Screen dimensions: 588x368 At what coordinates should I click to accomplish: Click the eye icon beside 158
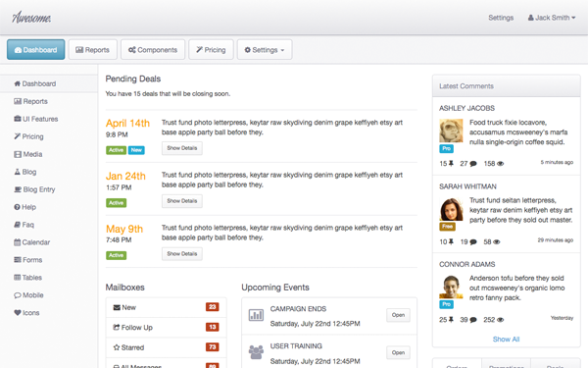pyautogui.click(x=500, y=164)
